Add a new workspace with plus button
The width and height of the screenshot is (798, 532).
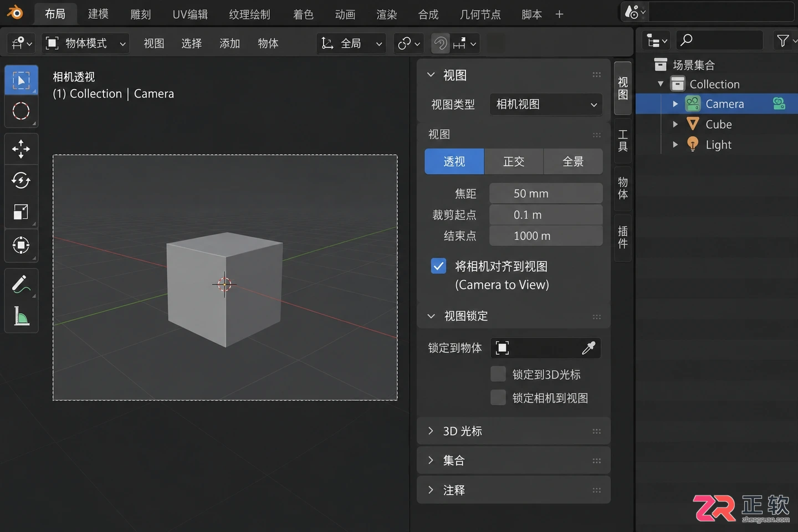point(559,14)
